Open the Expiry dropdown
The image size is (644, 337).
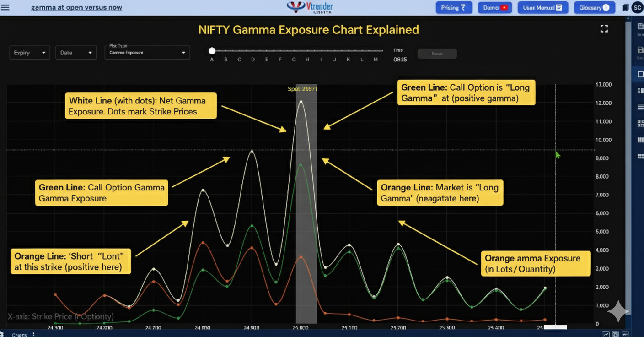pos(29,53)
